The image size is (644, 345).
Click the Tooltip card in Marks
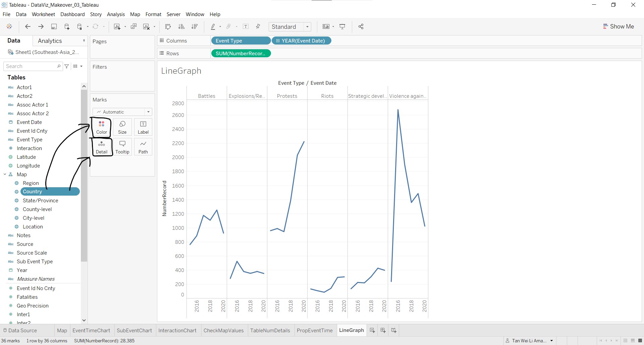click(x=122, y=147)
